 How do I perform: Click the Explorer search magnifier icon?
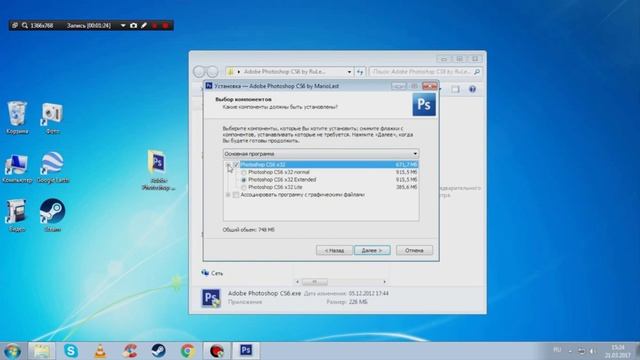(477, 72)
